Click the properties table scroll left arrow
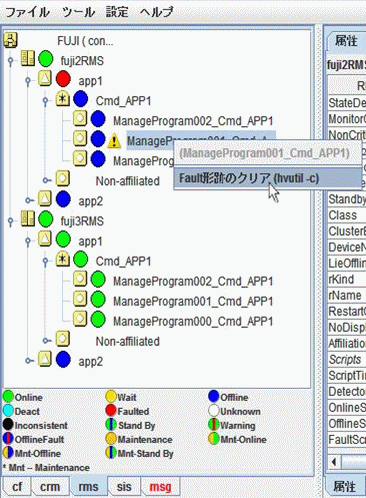Viewport: 366px width, 498px height. point(334,462)
